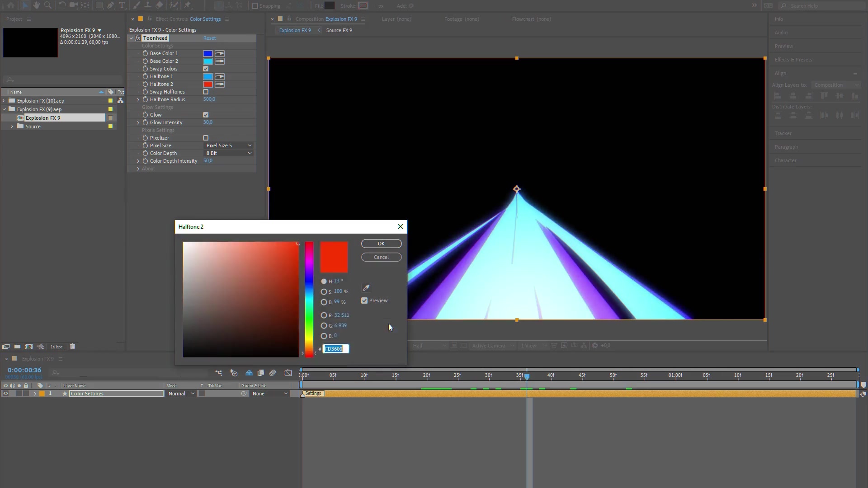Click Cancel to dismiss Halftone 2 dialog

pos(380,257)
